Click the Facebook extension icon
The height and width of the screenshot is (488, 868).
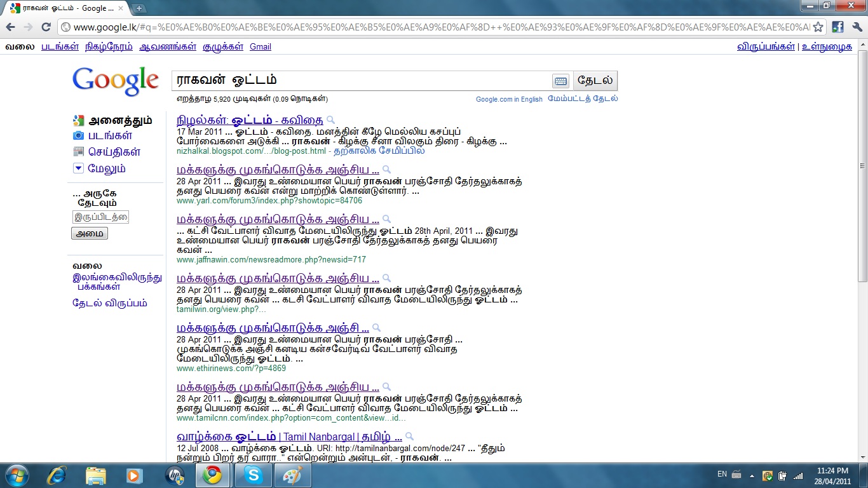tap(837, 27)
